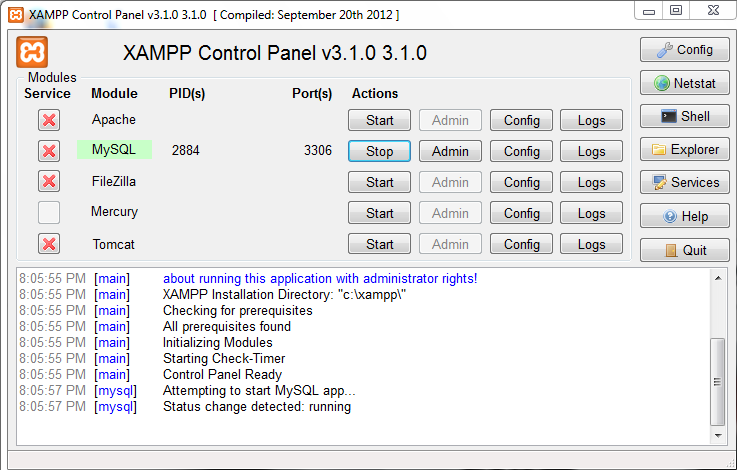Open Tomcat Config
The height and width of the screenshot is (470, 737).
coord(521,244)
